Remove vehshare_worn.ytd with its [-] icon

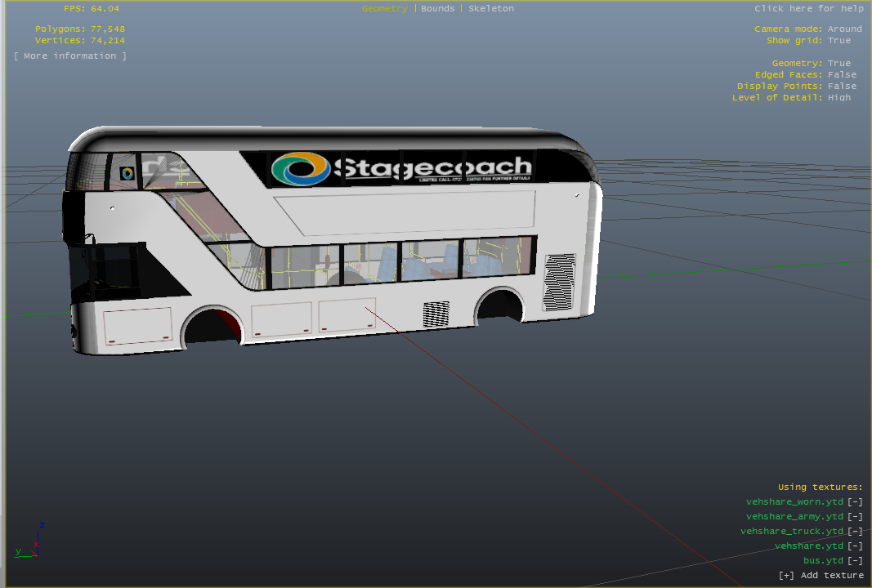point(855,502)
